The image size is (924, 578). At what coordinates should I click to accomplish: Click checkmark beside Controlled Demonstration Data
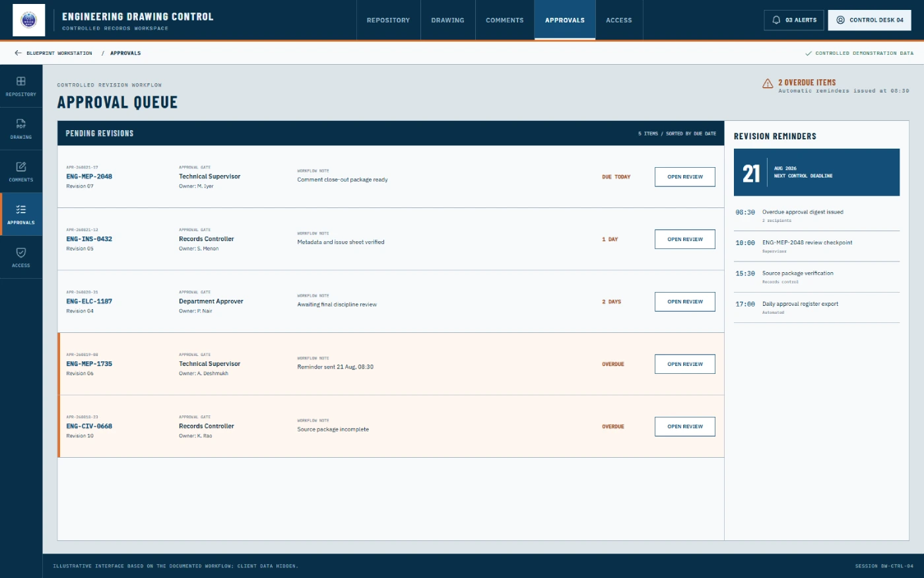coord(808,54)
